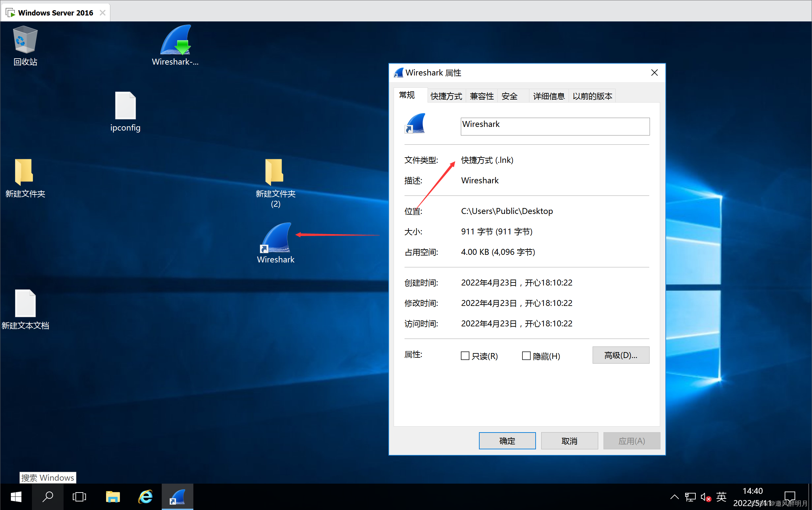Select the Wireshark shortcut on desktop

tap(276, 243)
